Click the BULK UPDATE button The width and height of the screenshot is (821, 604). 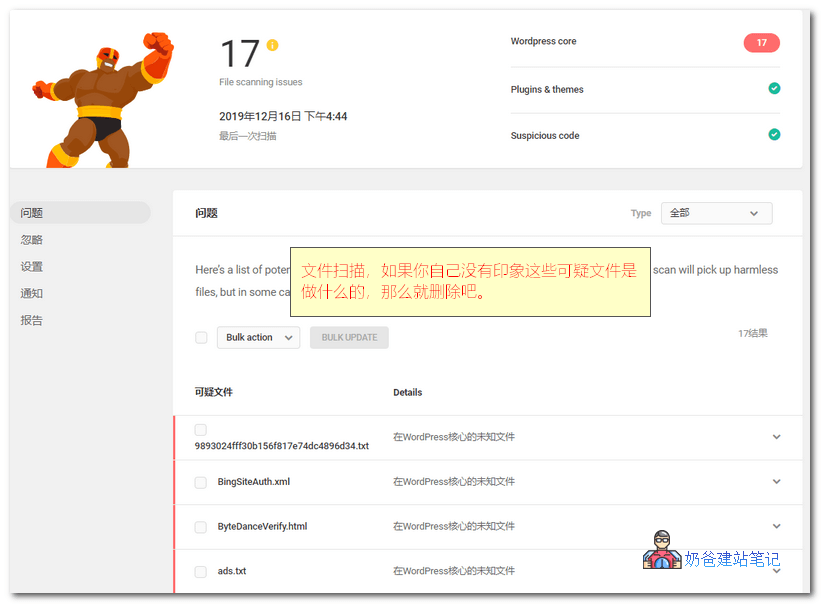[351, 337]
